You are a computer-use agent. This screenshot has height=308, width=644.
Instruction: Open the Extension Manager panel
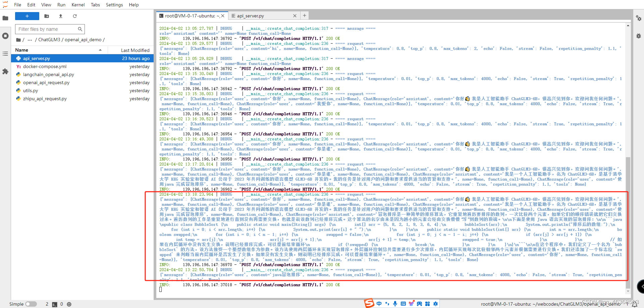(x=5, y=71)
